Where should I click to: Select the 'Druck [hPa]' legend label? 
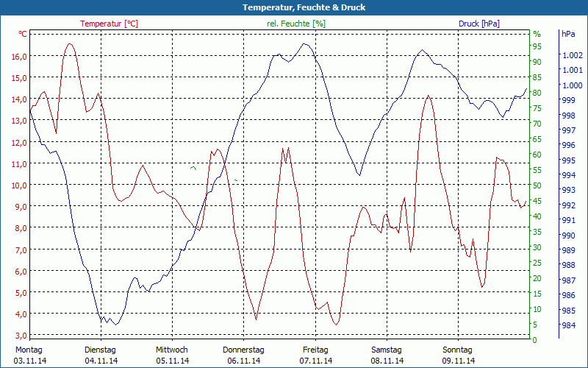point(479,24)
